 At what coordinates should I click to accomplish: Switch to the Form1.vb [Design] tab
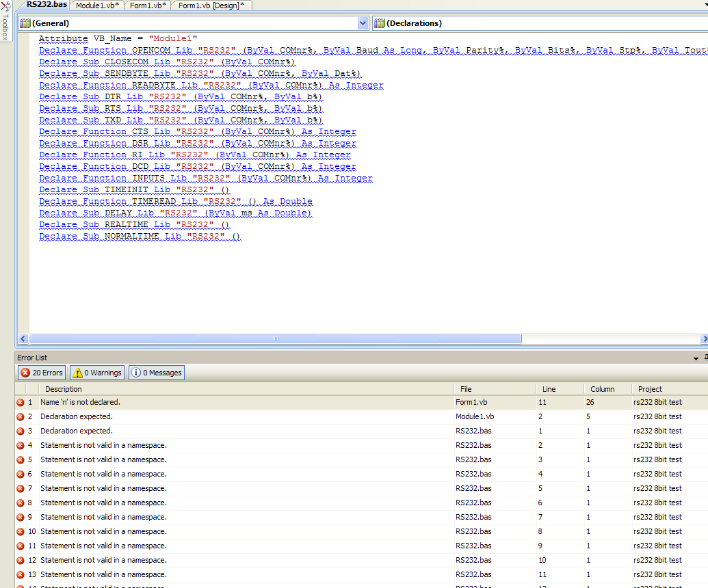point(211,5)
